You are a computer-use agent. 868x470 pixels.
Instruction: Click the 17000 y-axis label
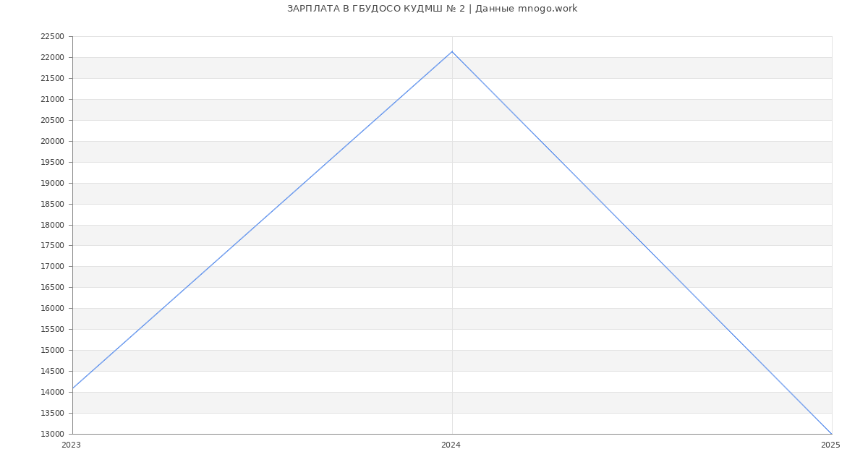click(52, 267)
